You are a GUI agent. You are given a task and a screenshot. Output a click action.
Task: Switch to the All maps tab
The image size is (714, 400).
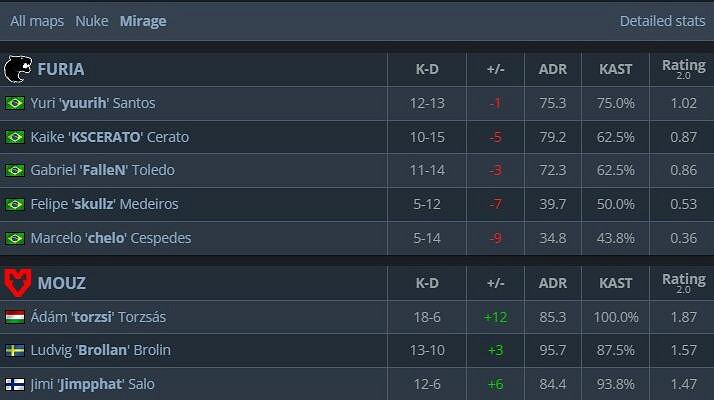click(x=38, y=21)
